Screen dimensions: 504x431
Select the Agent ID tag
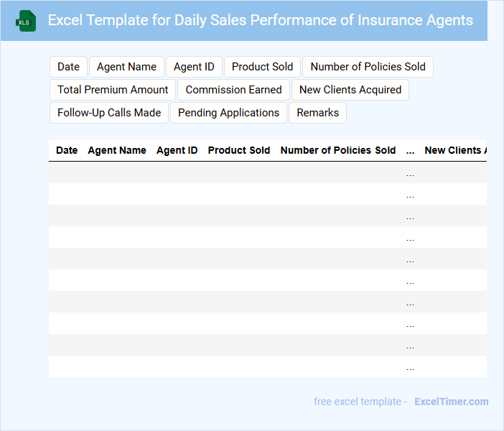tap(194, 67)
